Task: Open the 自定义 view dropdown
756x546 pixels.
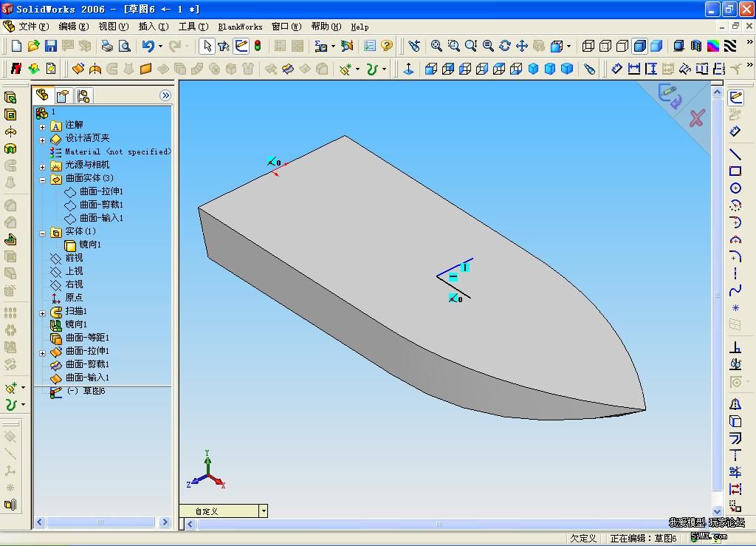Action: 264,511
